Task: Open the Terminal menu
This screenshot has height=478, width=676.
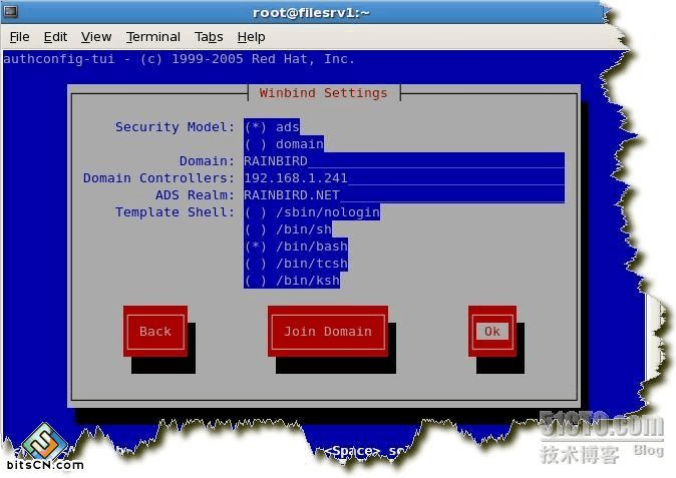Action: [153, 37]
